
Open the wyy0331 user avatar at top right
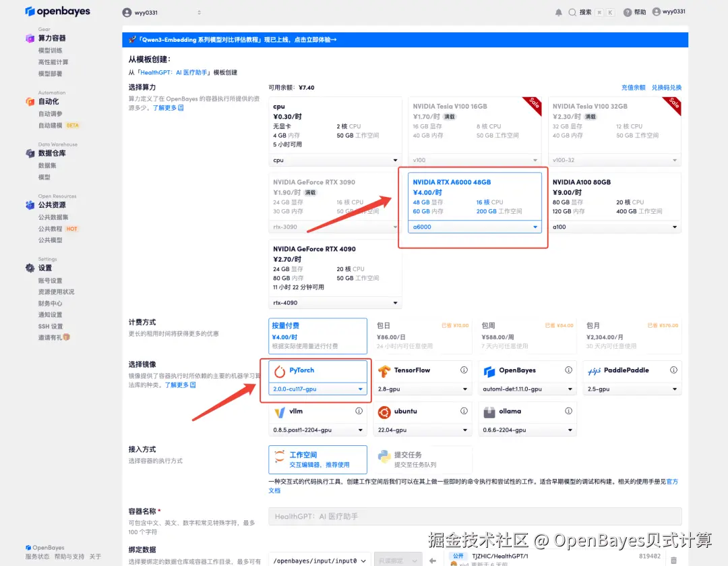pyautogui.click(x=657, y=11)
